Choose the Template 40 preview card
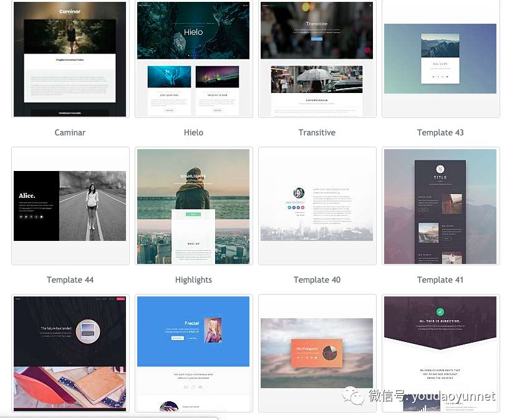 pyautogui.click(x=317, y=206)
